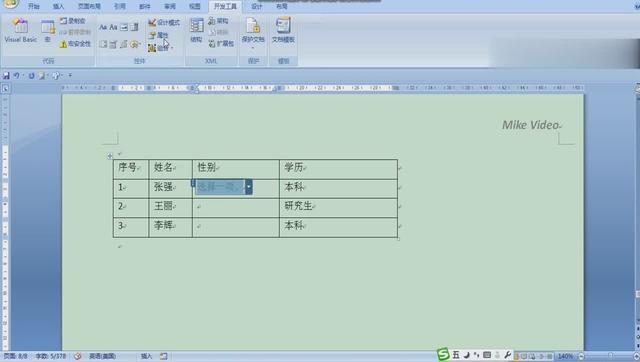Click the content control handle tab
The height and width of the screenshot is (362, 640).
pos(193,183)
